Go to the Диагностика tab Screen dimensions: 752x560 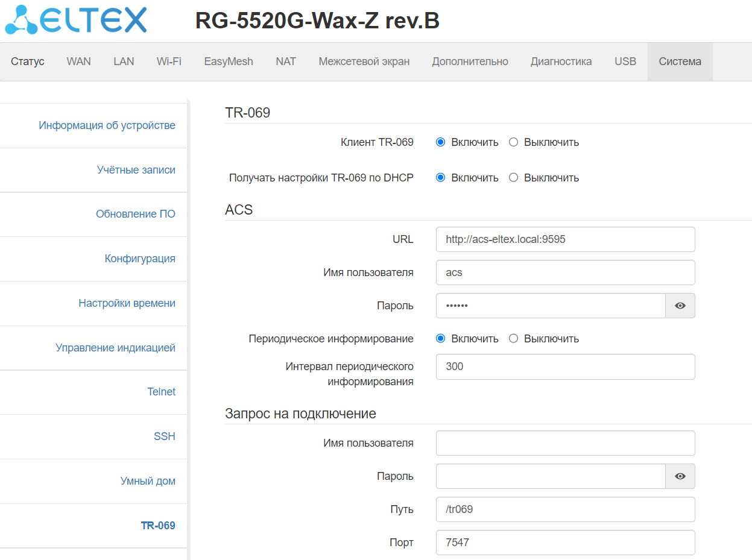561,61
